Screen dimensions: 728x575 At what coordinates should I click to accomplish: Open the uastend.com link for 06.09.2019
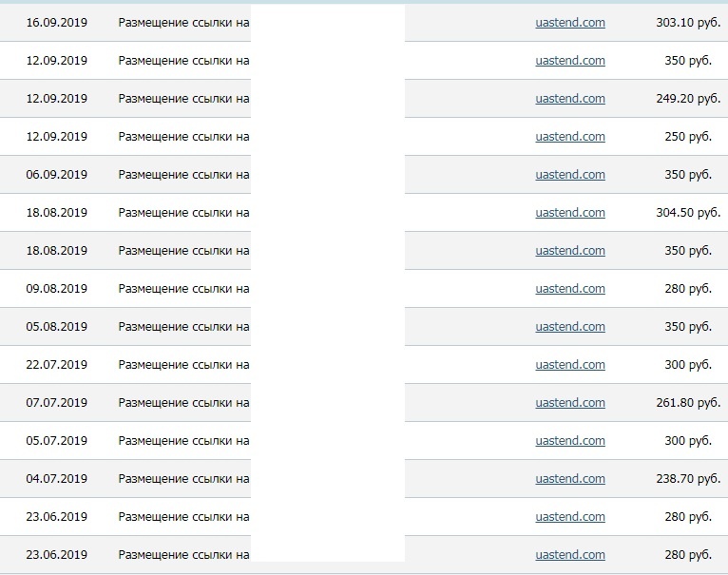(570, 175)
